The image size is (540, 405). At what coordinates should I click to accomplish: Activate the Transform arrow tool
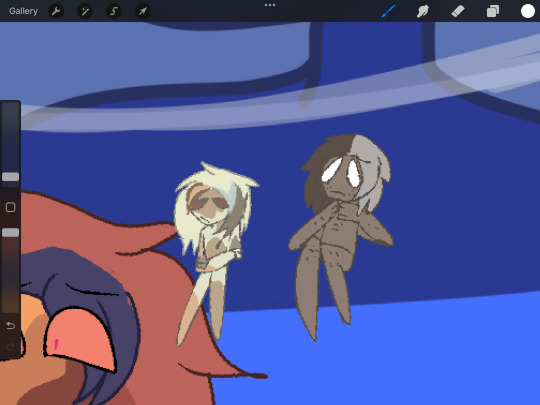click(x=143, y=11)
